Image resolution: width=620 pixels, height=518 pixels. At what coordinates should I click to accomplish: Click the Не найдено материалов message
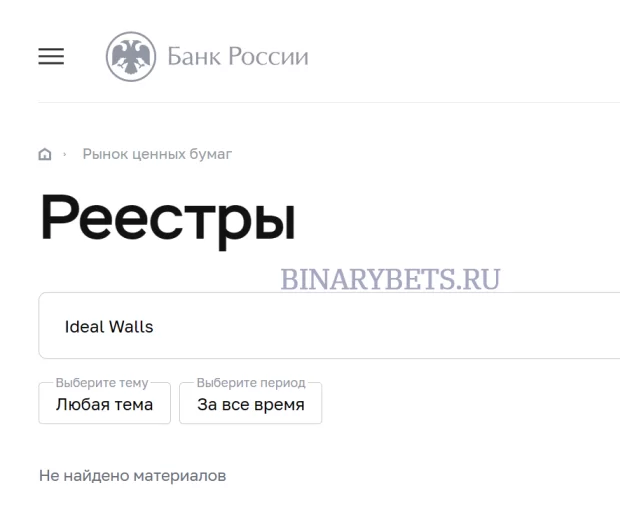pos(132,476)
